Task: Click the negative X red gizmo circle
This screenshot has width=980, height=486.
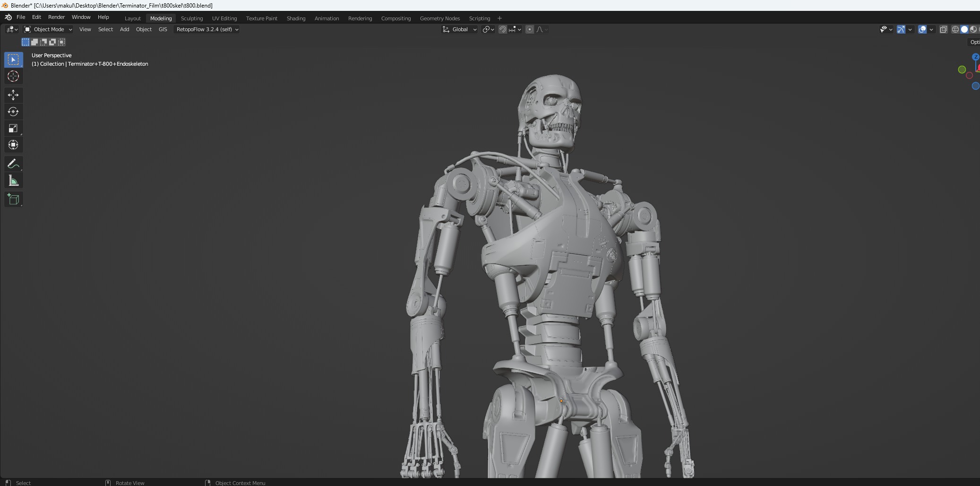Action: point(969,75)
